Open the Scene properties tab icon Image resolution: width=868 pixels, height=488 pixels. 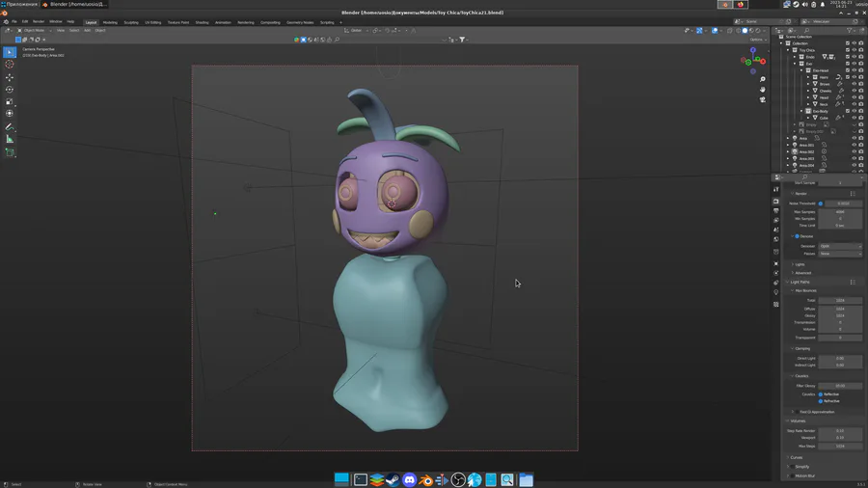[776, 230]
